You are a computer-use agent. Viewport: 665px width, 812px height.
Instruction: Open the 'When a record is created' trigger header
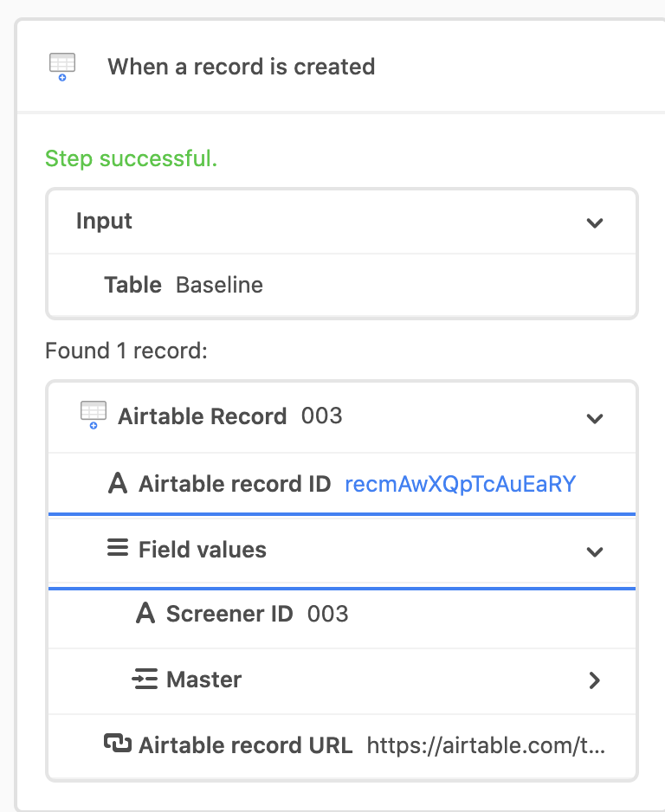pyautogui.click(x=342, y=67)
